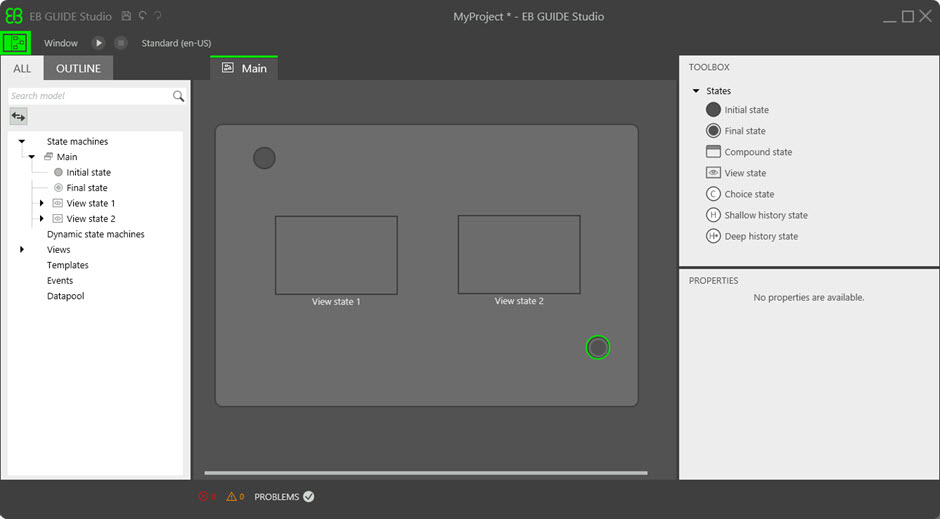Pick Deep history state icon from toolbox
The height and width of the screenshot is (519, 940).
click(713, 236)
